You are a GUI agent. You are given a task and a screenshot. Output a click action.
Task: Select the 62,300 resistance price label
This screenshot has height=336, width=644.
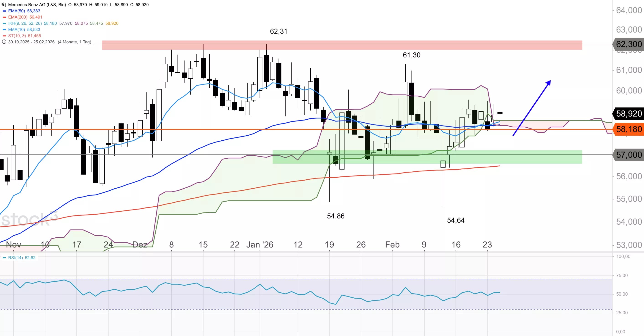point(628,44)
